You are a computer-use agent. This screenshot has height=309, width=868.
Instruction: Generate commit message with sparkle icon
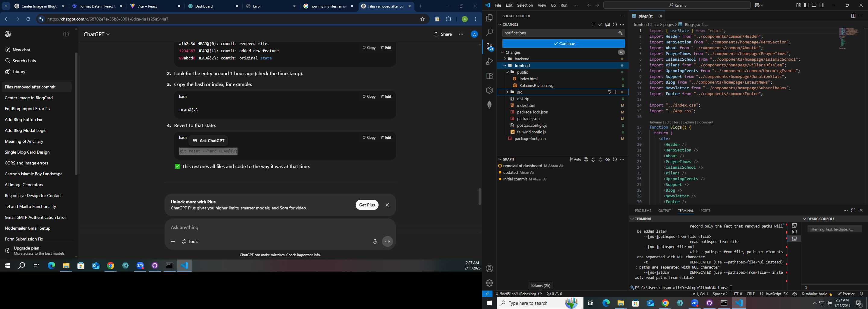(620, 33)
